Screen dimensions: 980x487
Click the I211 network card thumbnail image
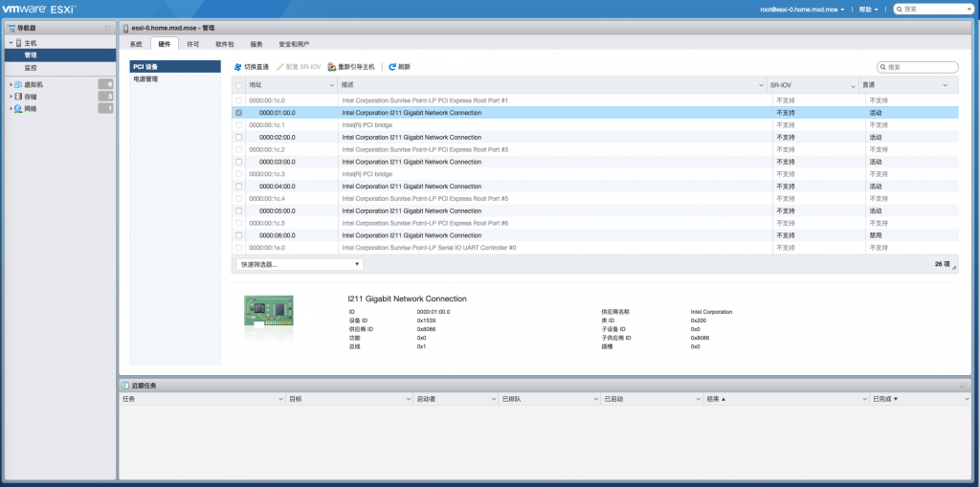pyautogui.click(x=269, y=311)
